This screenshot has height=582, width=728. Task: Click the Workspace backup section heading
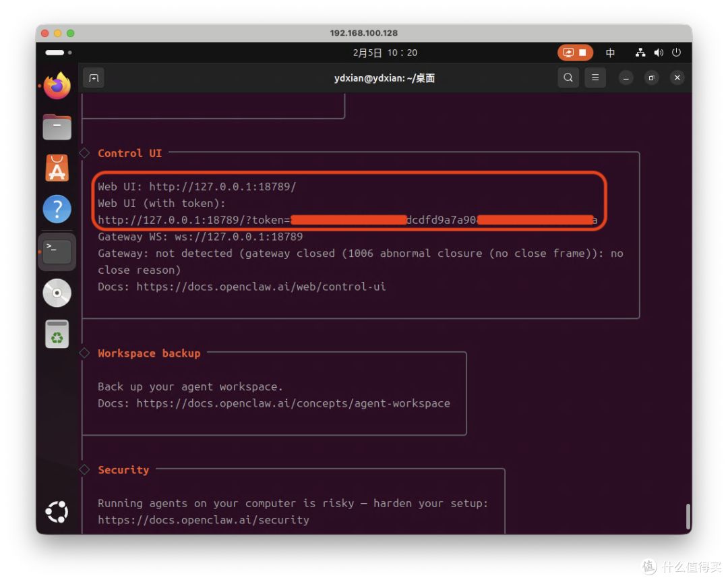click(x=149, y=353)
